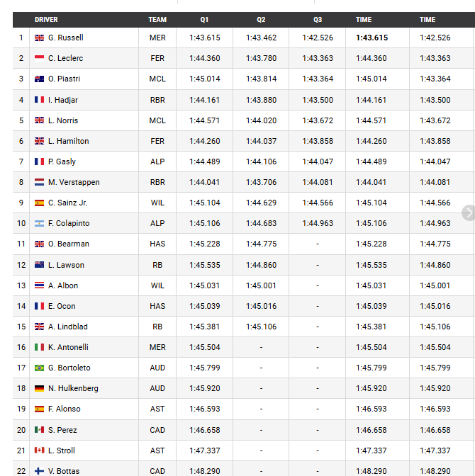The height and width of the screenshot is (476, 475).
Task: Click the Monaco flag beside C. Leclerc
Action: tap(39, 58)
